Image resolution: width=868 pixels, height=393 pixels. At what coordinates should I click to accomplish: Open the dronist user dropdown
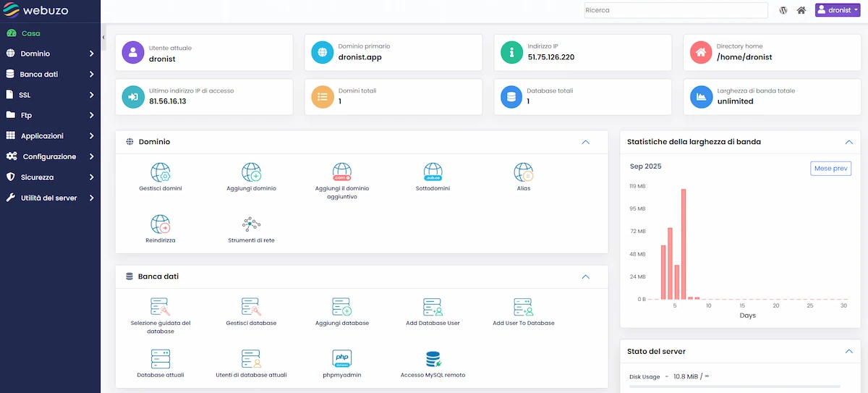coord(838,10)
